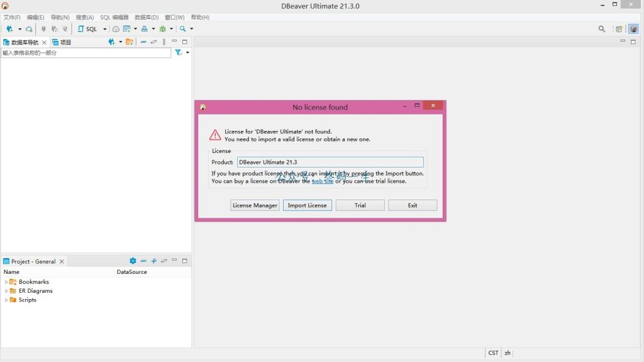Click the database tasks icon in toolbar
Viewport: 644px width, 362px height.
pos(126,29)
